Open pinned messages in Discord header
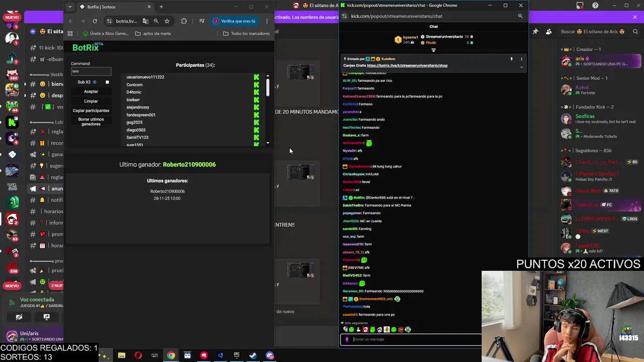The image size is (644, 362). tap(535, 32)
